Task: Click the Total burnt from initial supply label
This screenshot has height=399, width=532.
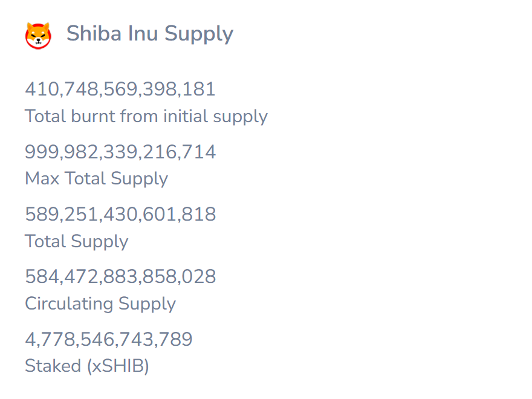Action: coord(146,117)
